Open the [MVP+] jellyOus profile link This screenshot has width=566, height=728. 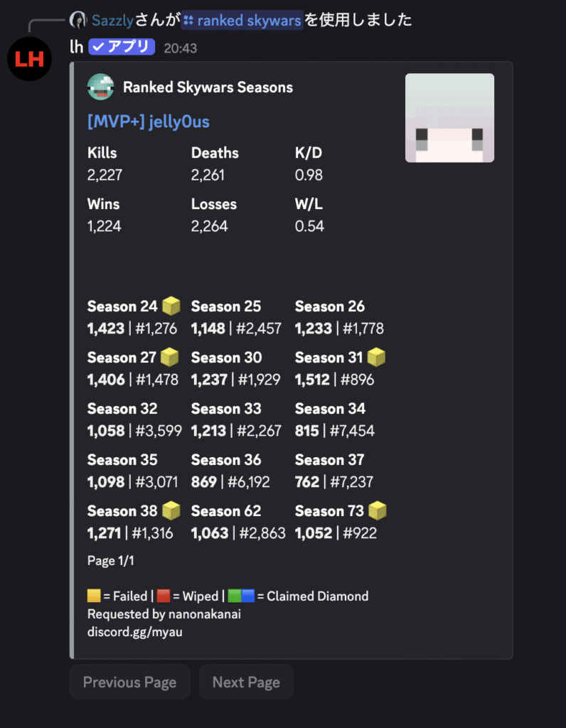148,122
